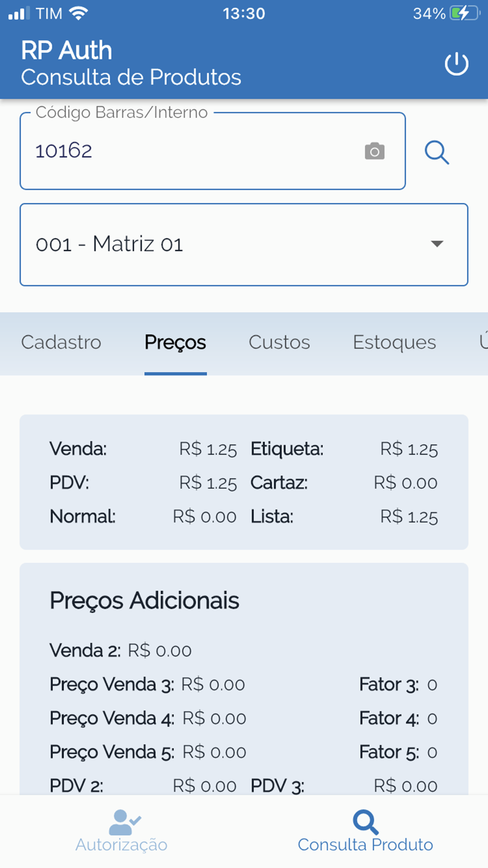Image resolution: width=488 pixels, height=868 pixels.
Task: Tap the Consulta Produto label
Action: 366,845
